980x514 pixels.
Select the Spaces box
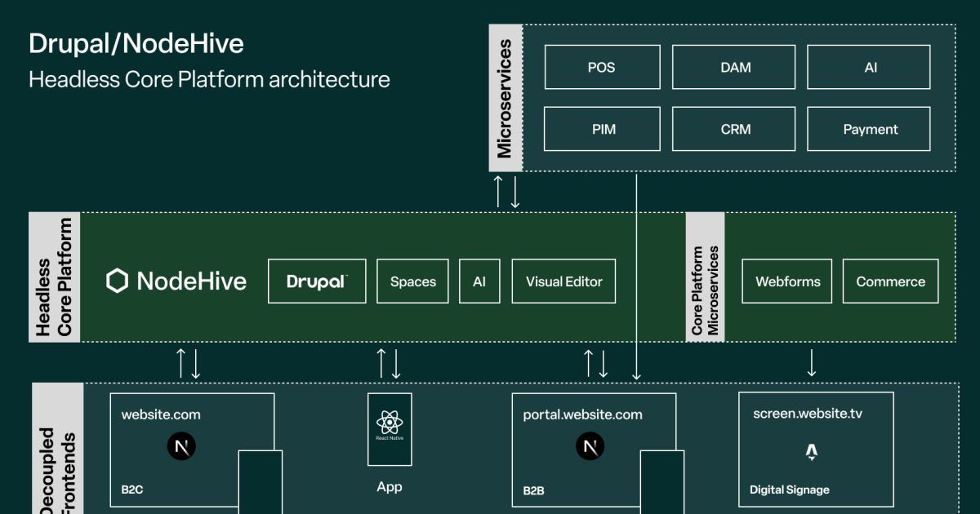[x=412, y=281]
